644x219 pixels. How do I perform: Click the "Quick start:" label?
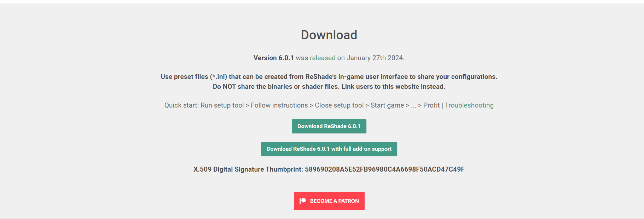tap(181, 105)
